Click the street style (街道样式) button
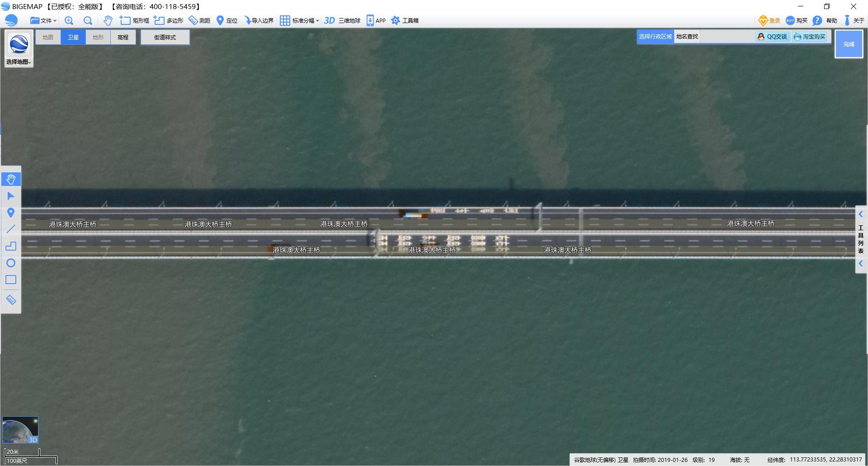Viewport: 868px width, 466px height. tap(165, 37)
